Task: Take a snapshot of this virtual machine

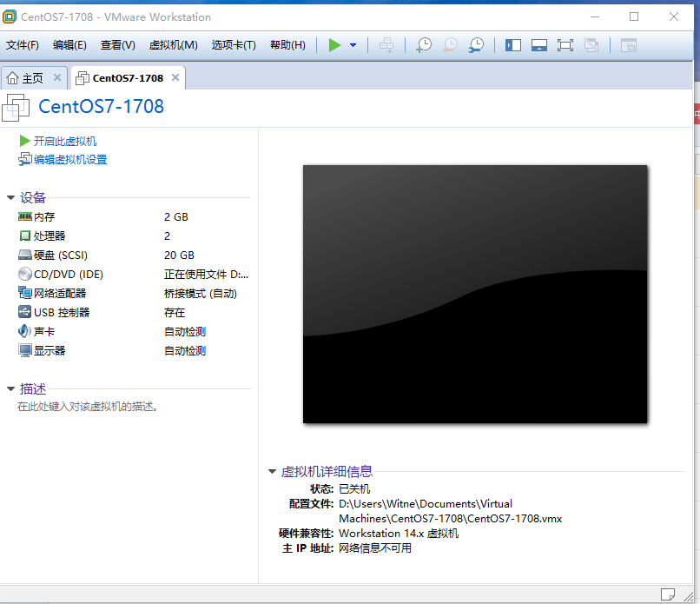Action: click(x=424, y=45)
